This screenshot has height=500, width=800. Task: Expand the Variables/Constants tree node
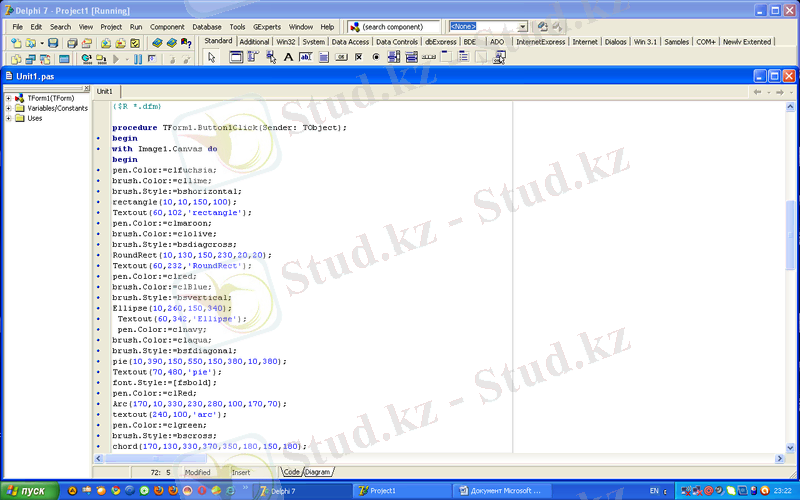[x=8, y=108]
